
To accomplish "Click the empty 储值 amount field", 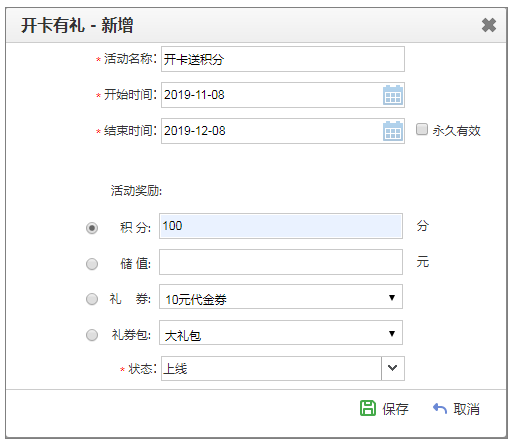I will click(281, 262).
